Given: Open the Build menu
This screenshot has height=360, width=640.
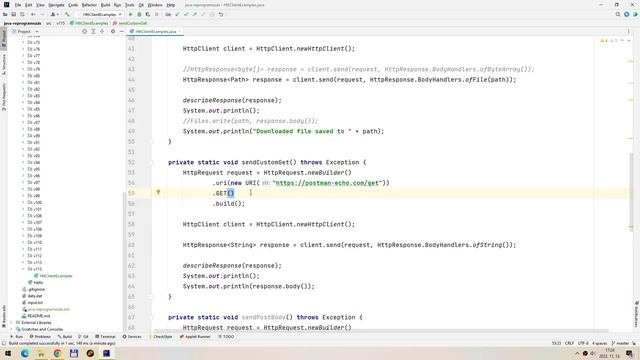Looking at the screenshot, I should (x=105, y=5).
